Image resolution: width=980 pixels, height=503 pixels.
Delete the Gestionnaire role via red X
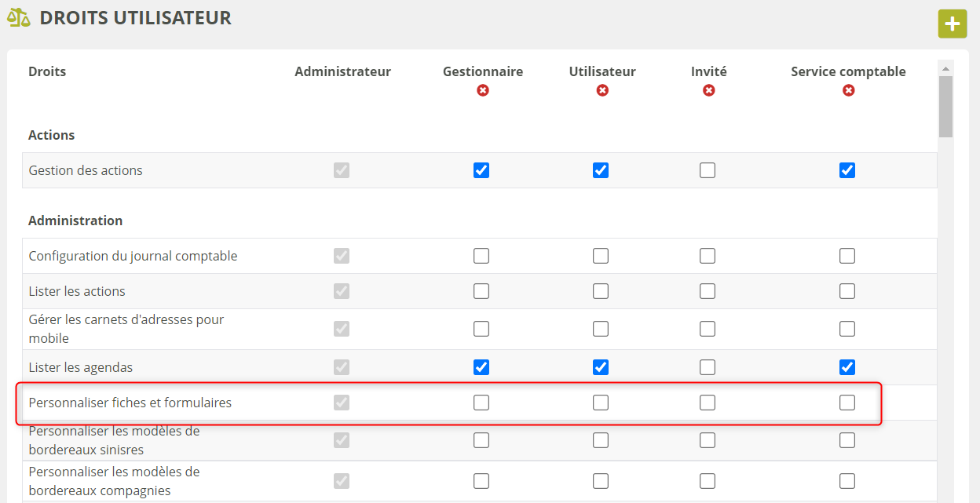(x=482, y=90)
